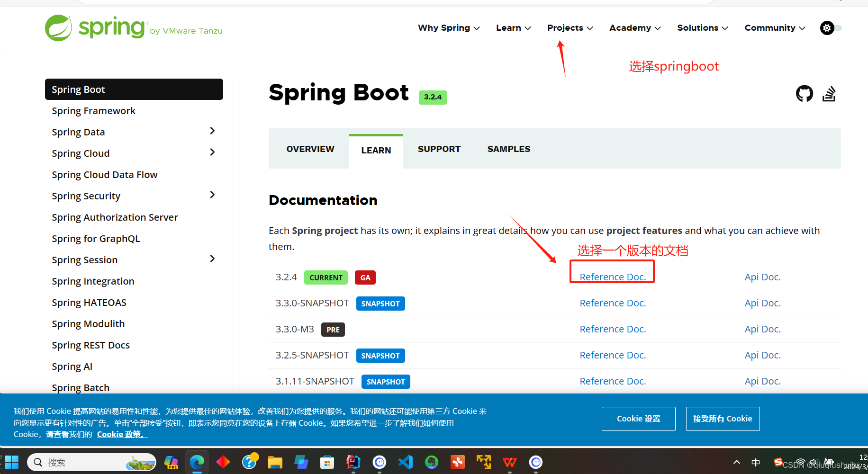Click the Spring leaf logo
The width and height of the screenshot is (868, 474).
click(58, 28)
